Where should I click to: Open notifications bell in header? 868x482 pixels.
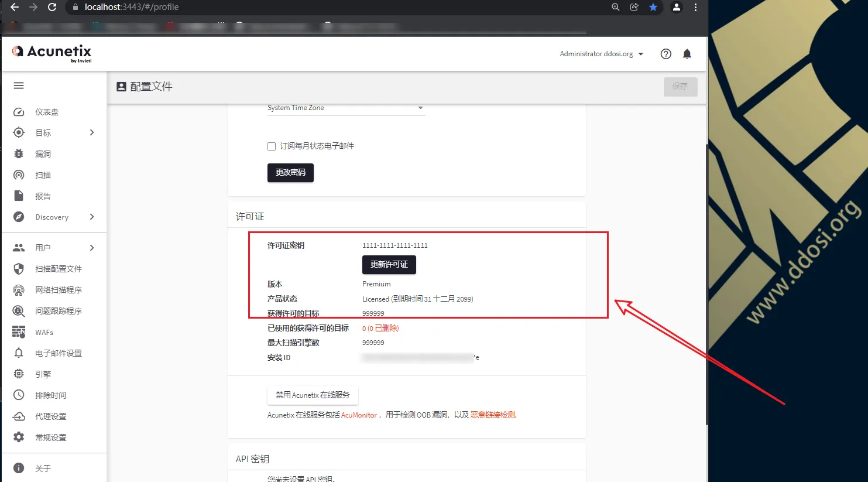[x=687, y=54]
